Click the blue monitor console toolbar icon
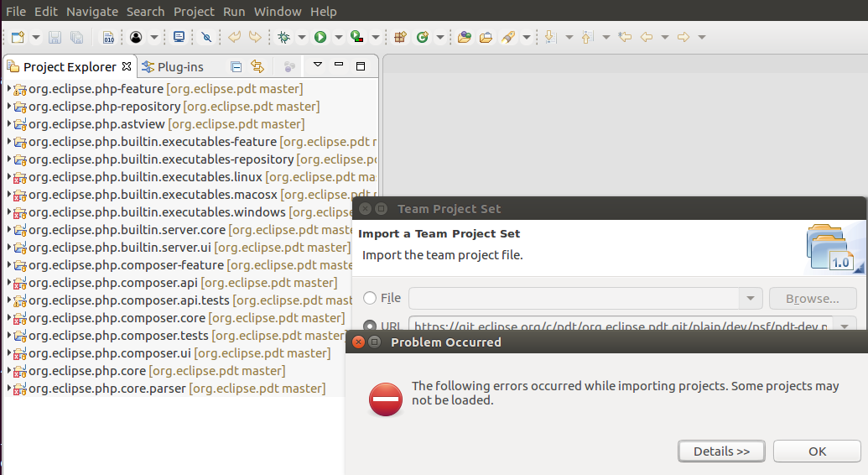The height and width of the screenshot is (475, 868). click(x=179, y=37)
